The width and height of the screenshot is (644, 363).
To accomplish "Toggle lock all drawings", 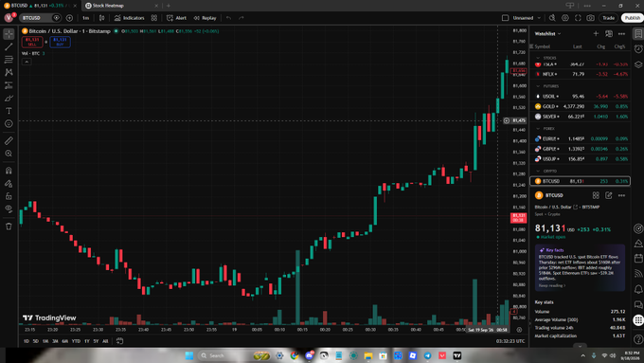I will pyautogui.click(x=9, y=196).
